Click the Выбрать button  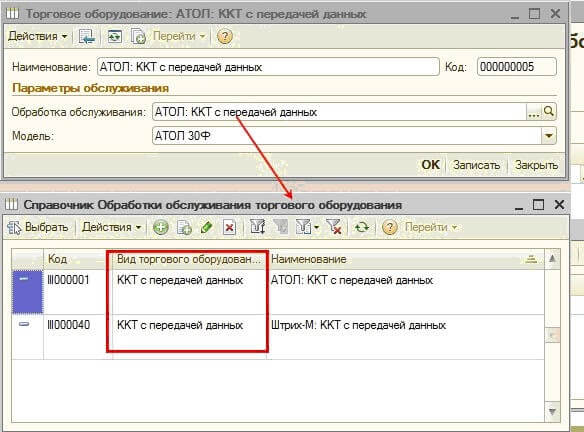click(37, 227)
